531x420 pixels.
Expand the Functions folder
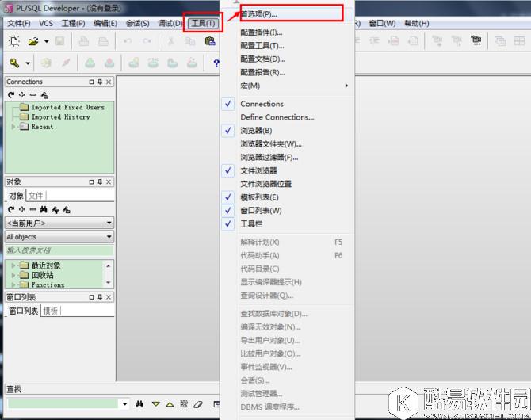13,284
